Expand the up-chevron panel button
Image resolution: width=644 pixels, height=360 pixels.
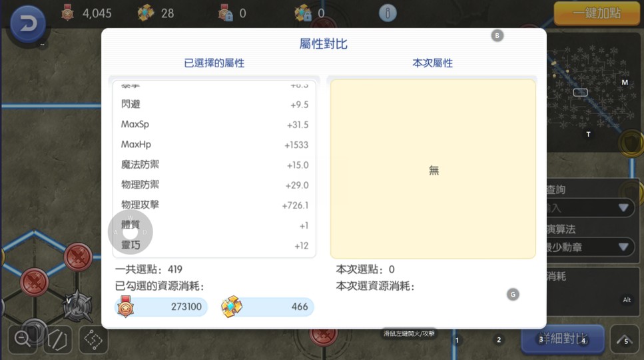click(625, 339)
